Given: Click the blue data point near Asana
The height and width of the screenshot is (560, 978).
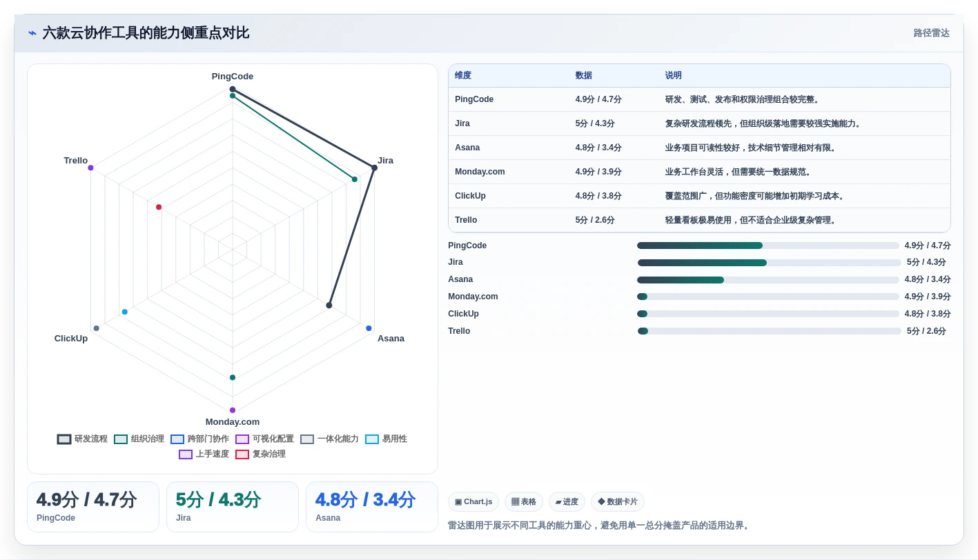Looking at the screenshot, I should tap(369, 328).
